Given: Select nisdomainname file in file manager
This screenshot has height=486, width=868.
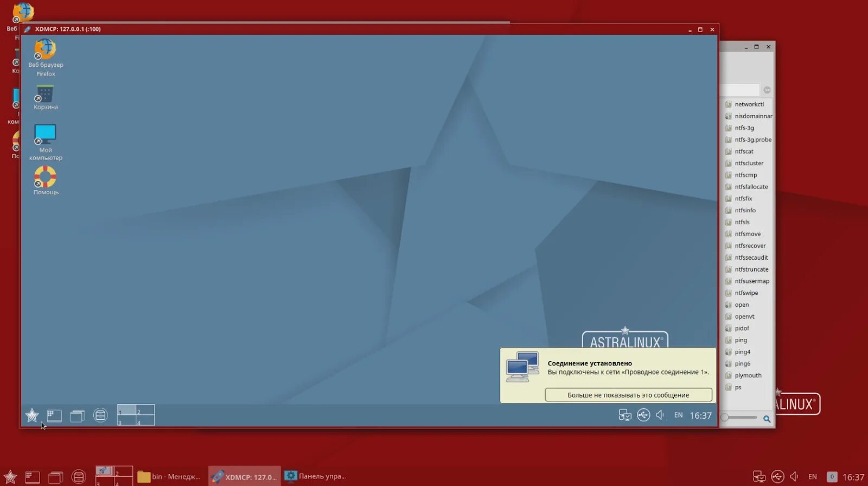Looking at the screenshot, I should click(x=749, y=116).
